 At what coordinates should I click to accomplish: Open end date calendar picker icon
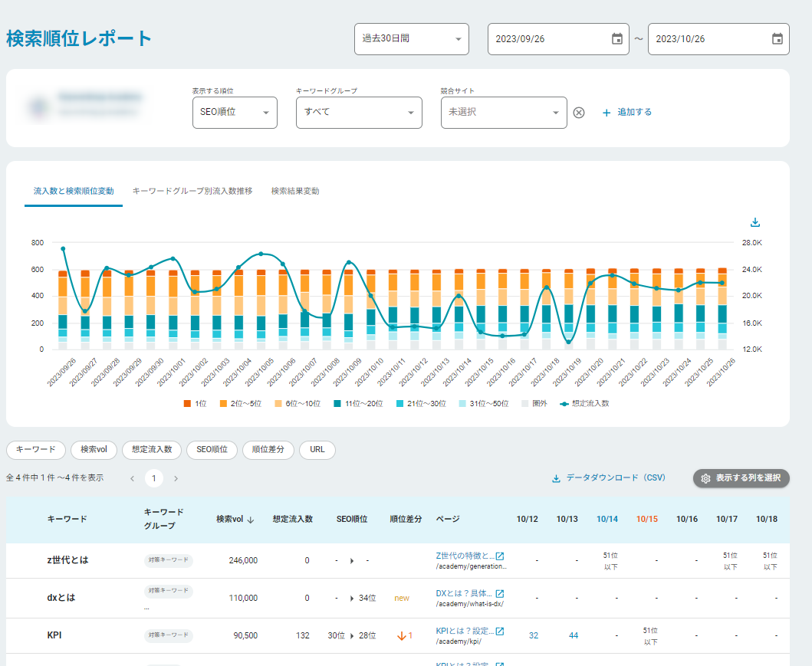(x=777, y=39)
